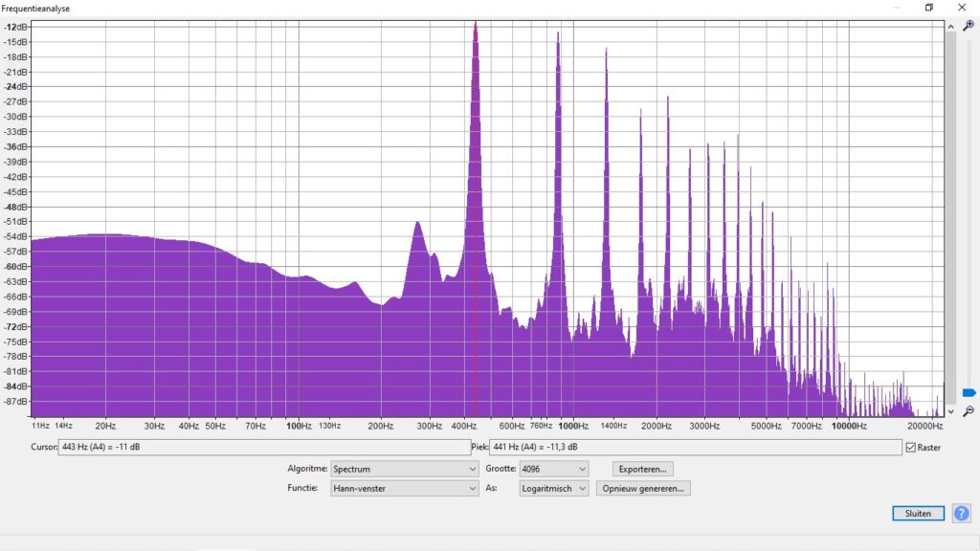
Task: Open help with the blue question mark
Action: coord(961,514)
